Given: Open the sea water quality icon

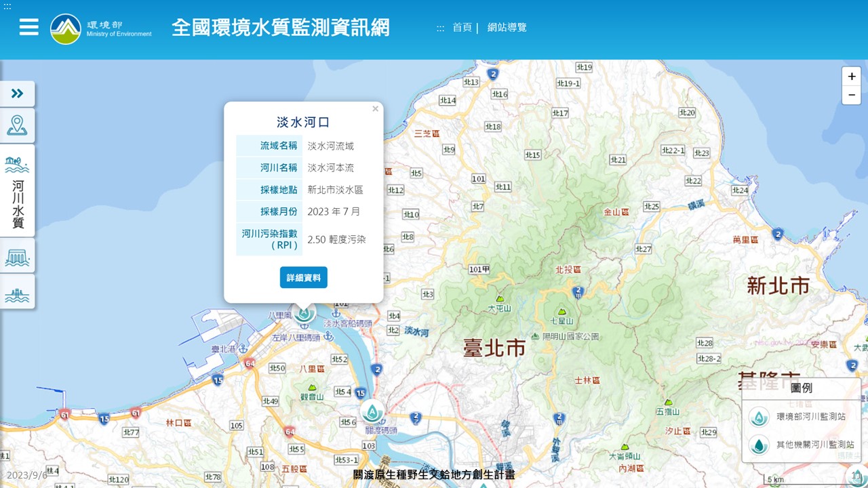Looking at the screenshot, I should coord(18,292).
